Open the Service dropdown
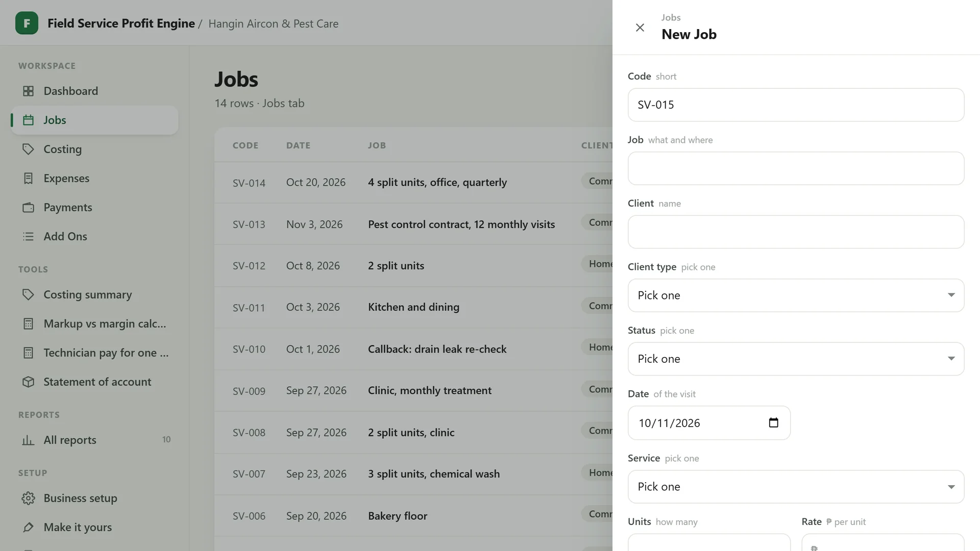This screenshot has height=551, width=980. 796,487
